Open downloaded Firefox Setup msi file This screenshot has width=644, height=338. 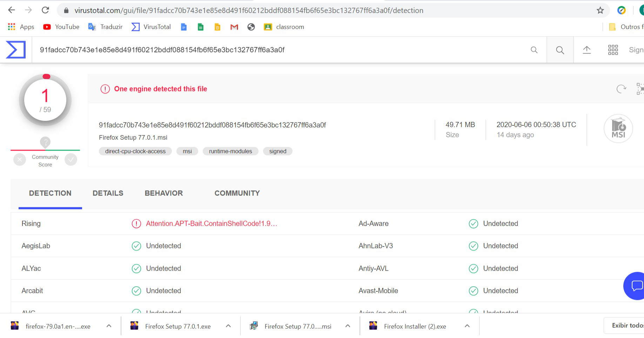[290, 326]
